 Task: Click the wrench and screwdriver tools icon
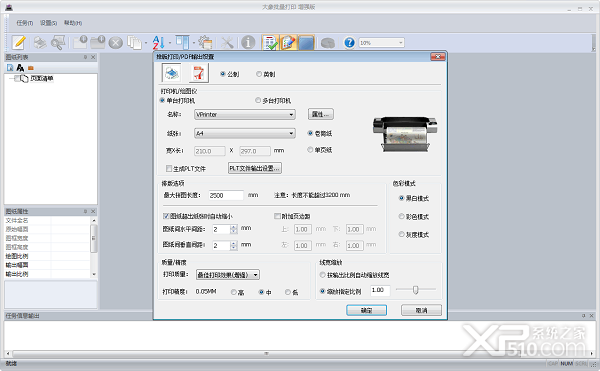[x=227, y=42]
